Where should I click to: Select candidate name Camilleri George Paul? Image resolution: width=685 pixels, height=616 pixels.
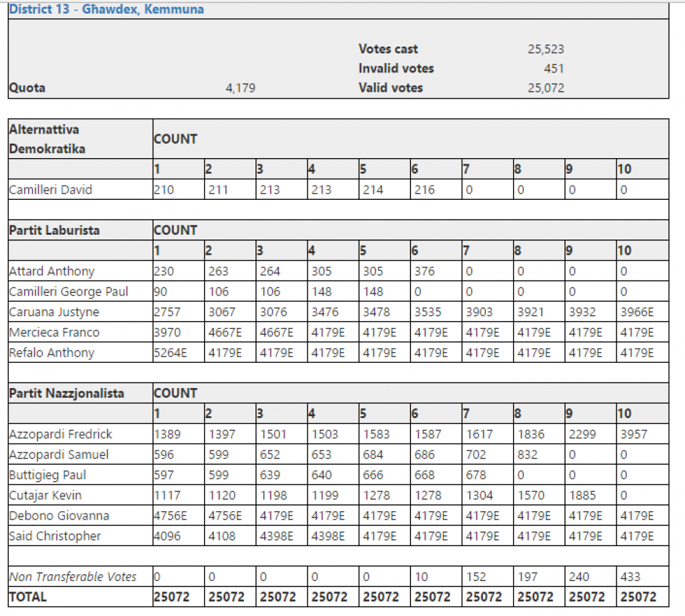pos(68,292)
